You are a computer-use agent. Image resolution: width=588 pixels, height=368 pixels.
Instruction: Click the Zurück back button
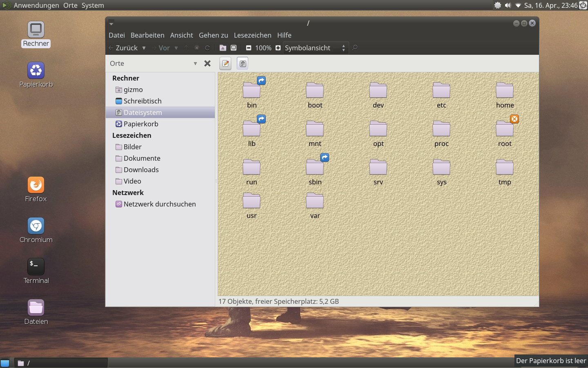point(123,48)
